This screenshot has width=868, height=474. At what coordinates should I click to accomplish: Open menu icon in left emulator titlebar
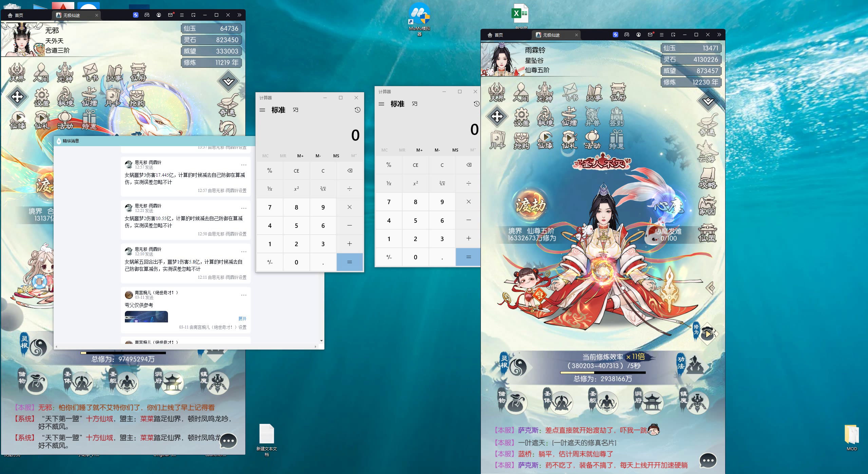pos(182,15)
